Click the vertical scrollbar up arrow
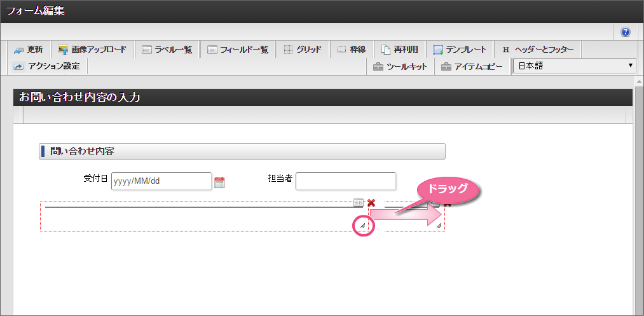The width and height of the screenshot is (644, 316). pos(639,81)
